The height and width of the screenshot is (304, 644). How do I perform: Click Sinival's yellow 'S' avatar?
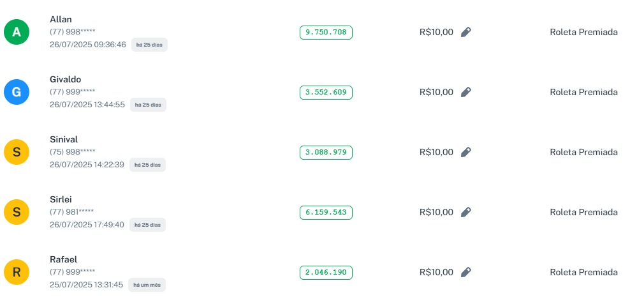click(x=17, y=152)
